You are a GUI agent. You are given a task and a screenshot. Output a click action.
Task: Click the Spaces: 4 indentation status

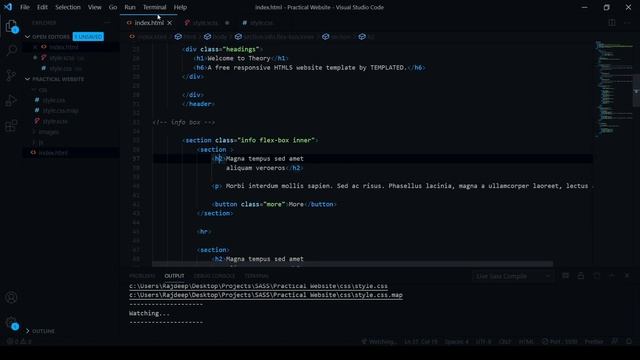point(457,342)
